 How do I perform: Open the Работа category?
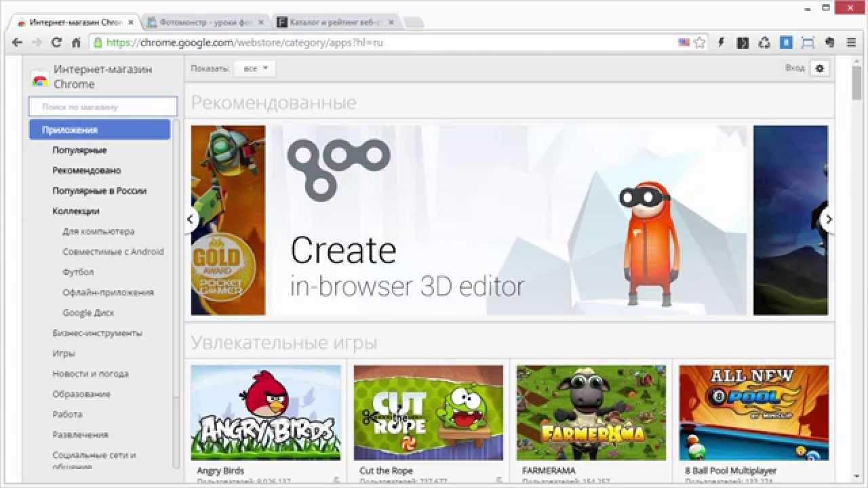tap(67, 414)
